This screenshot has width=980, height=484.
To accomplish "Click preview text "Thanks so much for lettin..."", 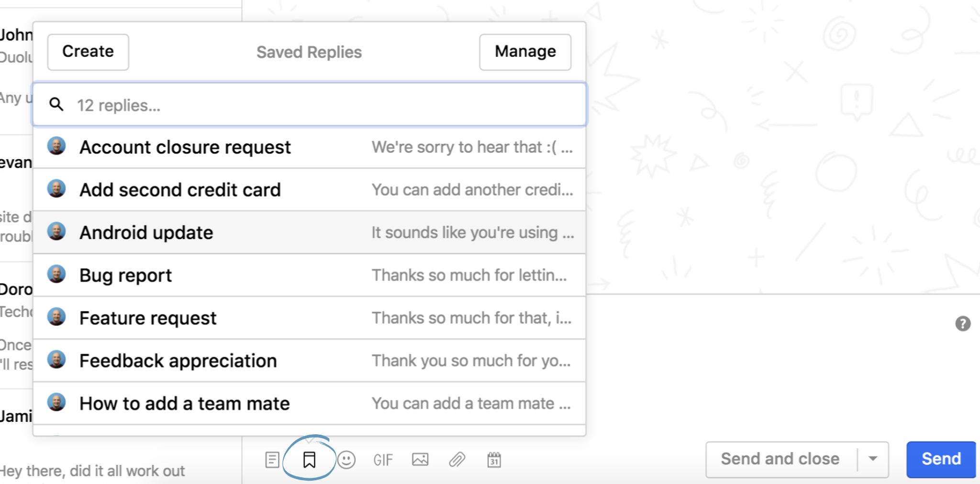I will (x=469, y=275).
